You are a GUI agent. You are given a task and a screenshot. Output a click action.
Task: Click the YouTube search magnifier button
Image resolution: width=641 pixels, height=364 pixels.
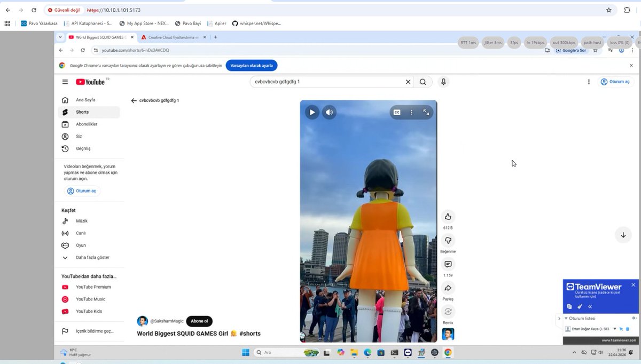tap(423, 82)
